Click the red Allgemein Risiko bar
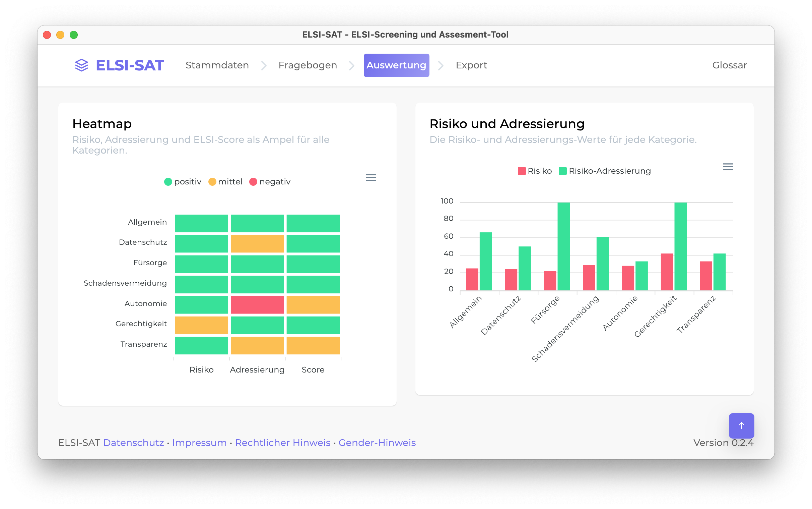This screenshot has height=509, width=812. 472,279
